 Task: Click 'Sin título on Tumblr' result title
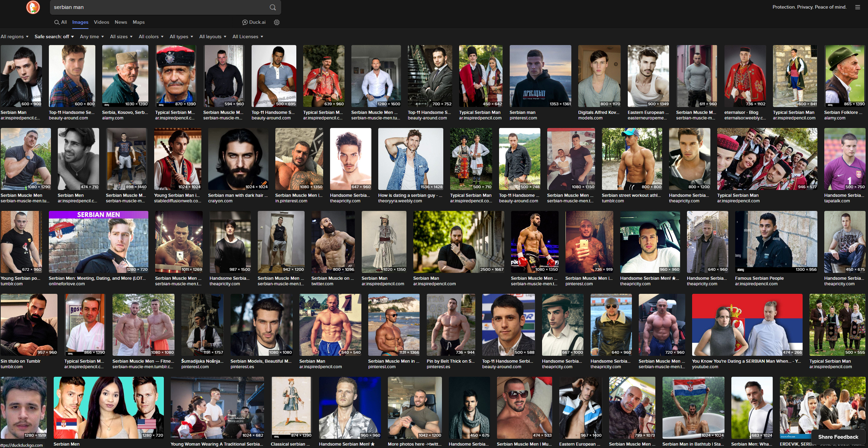tap(20, 361)
